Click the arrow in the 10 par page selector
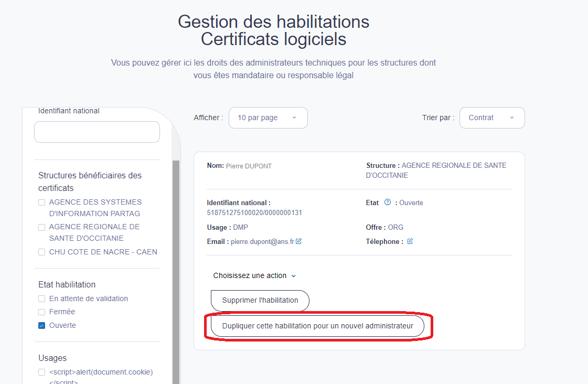 click(x=294, y=118)
